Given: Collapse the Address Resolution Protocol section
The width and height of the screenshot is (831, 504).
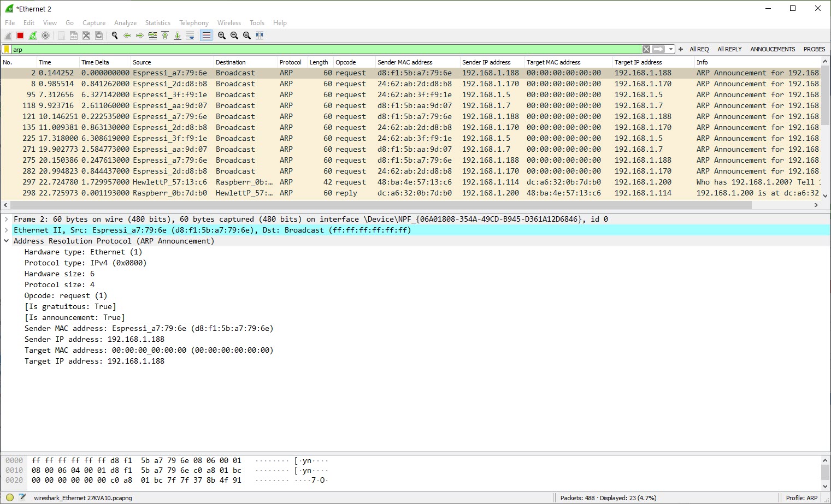Looking at the screenshot, I should point(6,241).
